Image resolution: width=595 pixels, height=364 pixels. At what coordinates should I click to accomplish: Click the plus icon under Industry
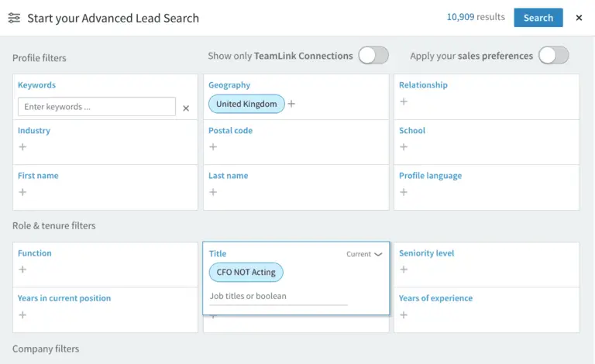pyautogui.click(x=22, y=147)
